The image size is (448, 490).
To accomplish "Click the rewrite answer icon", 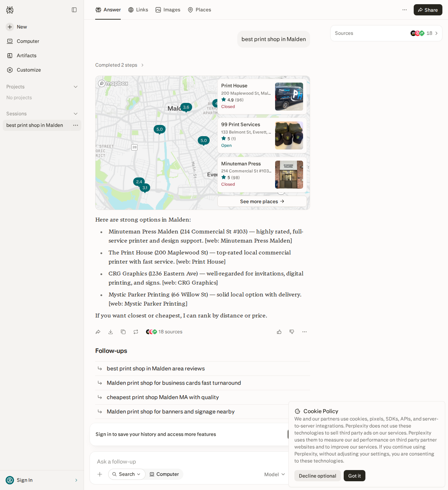I will point(136,332).
